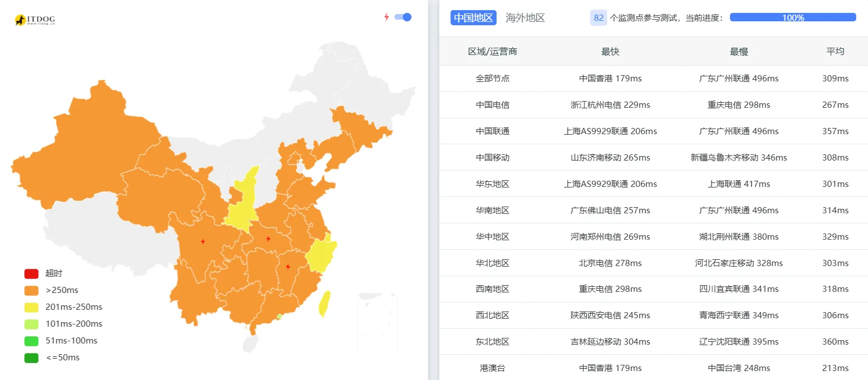Click 广东佛山电信 257ms cell
Viewport: 868px width, 380px height.
coord(610,210)
